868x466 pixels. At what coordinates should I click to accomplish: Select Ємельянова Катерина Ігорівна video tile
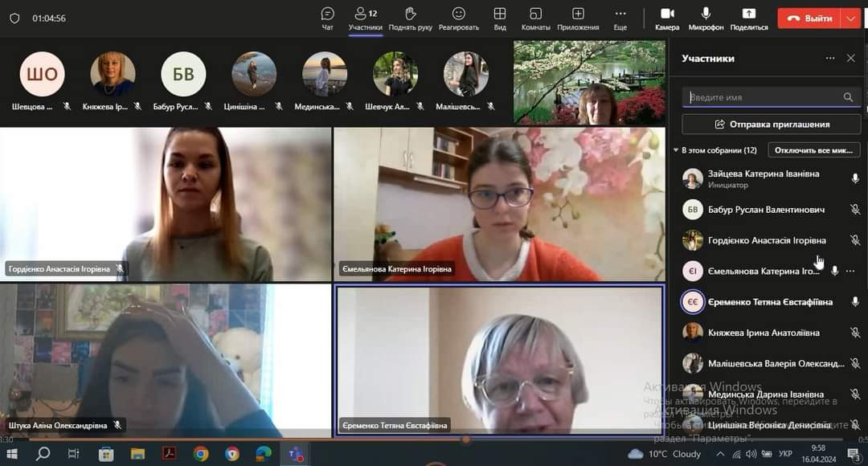[x=499, y=204]
